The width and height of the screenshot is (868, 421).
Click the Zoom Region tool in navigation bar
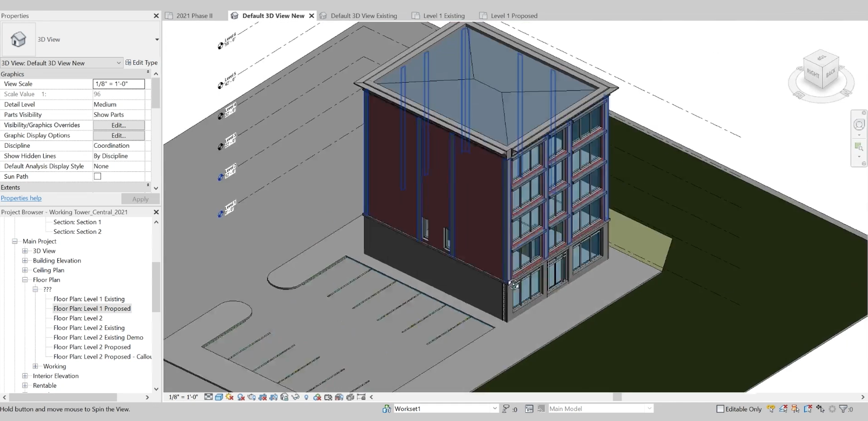859,146
